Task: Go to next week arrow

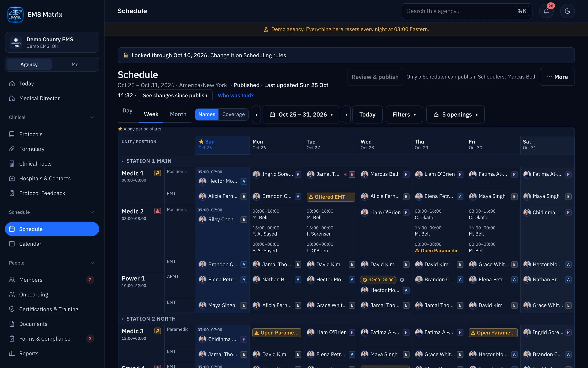Action: [x=346, y=114]
